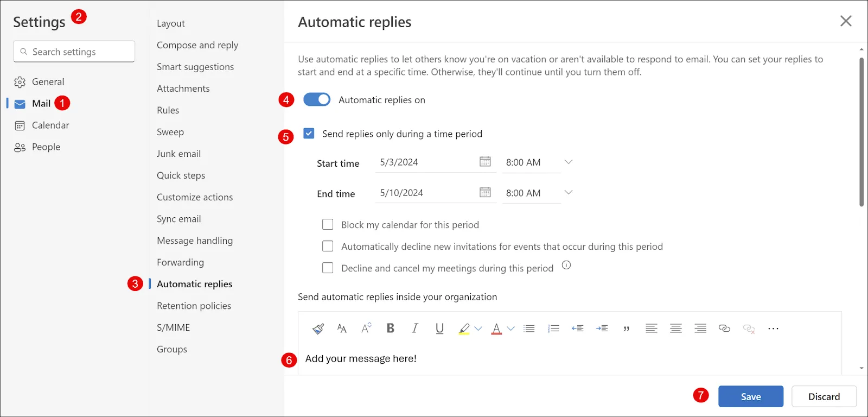The height and width of the screenshot is (417, 868).
Task: Insert a numbered list
Action: tap(553, 328)
